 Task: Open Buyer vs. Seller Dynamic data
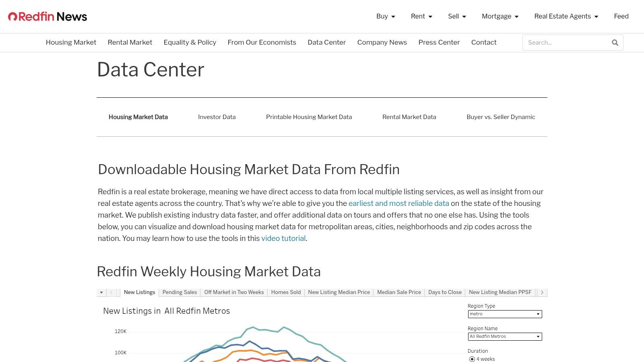pos(501,117)
